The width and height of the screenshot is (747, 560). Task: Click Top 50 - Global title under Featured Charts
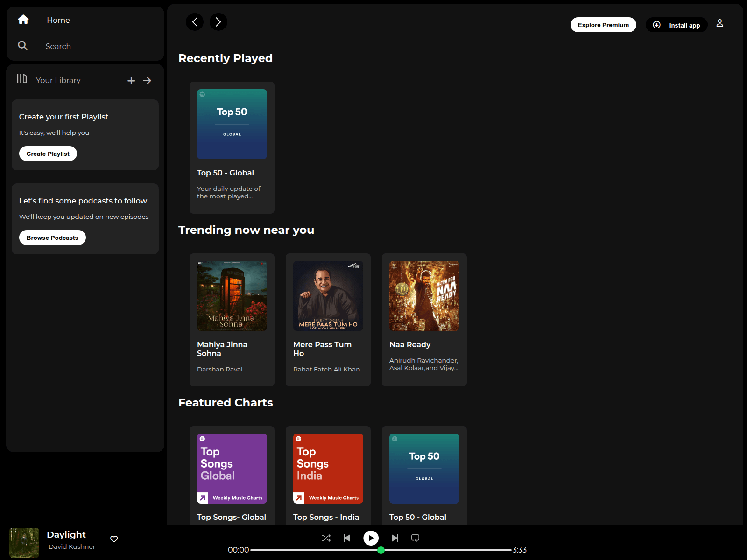[x=418, y=517]
